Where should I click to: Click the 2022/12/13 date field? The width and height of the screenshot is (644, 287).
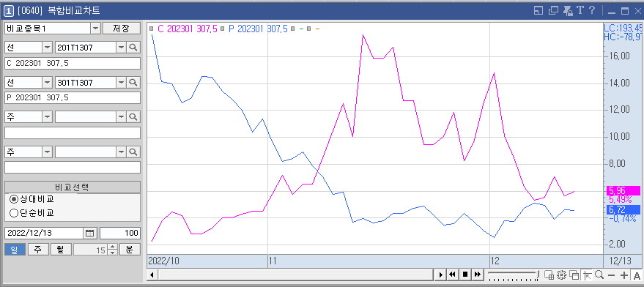click(44, 234)
